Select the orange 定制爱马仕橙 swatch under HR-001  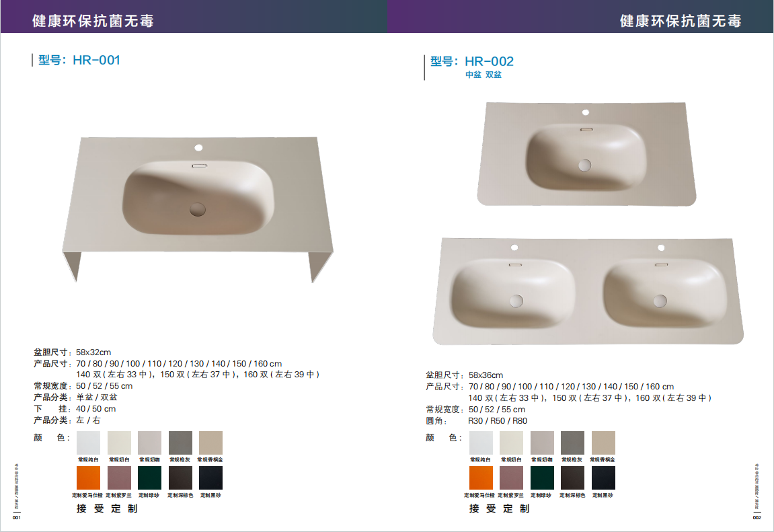88,478
